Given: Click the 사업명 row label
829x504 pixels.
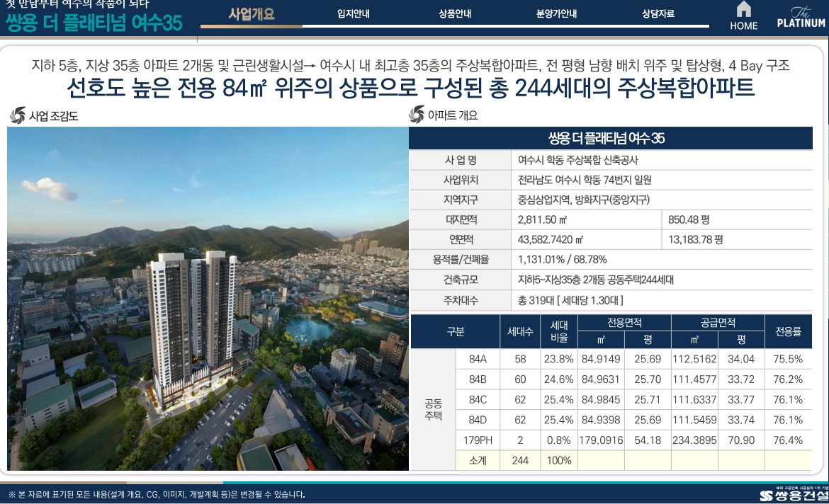Looking at the screenshot, I should coord(461,160).
